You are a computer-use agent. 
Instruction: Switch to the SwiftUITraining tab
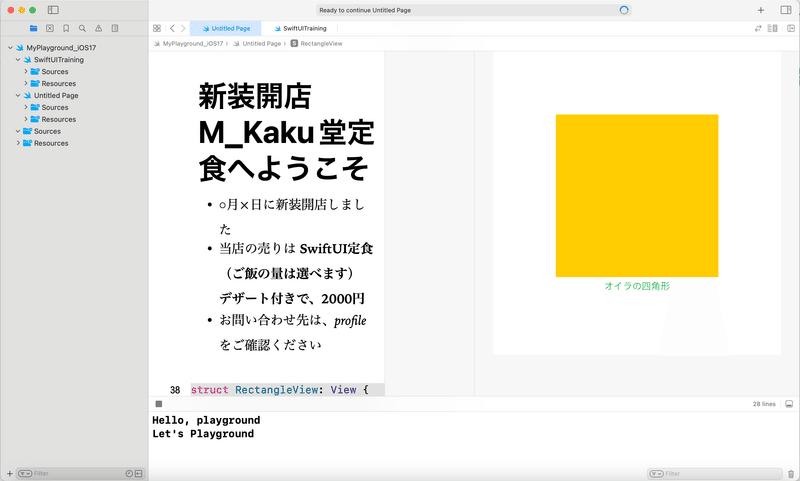tap(300, 29)
